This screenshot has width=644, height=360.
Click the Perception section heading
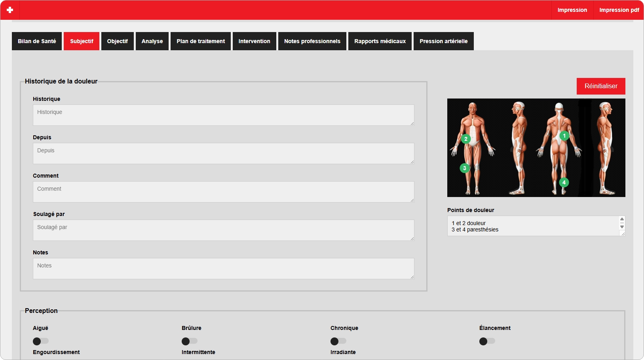[x=41, y=311]
